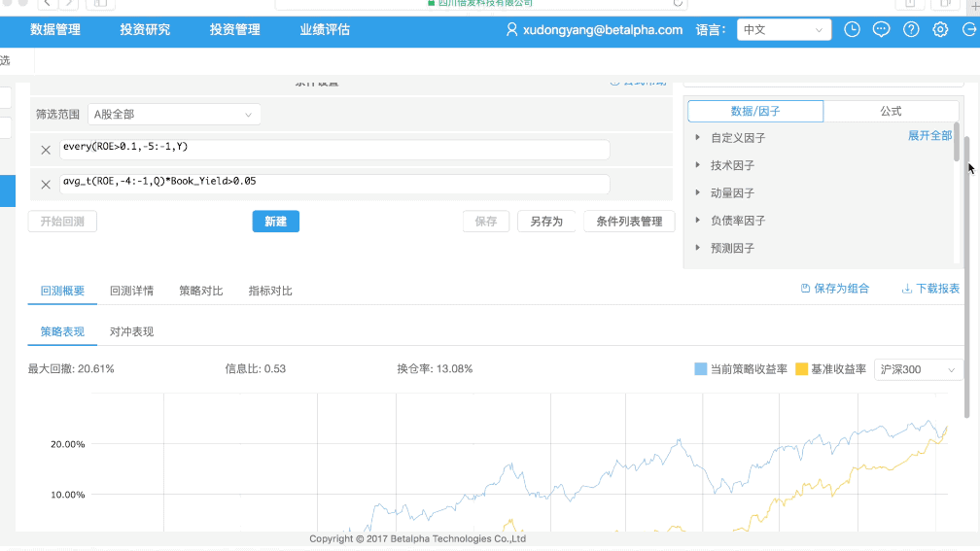Click the avg_t(ROE)*Book_Yield condition field
The height and width of the screenshot is (551, 980).
click(335, 185)
